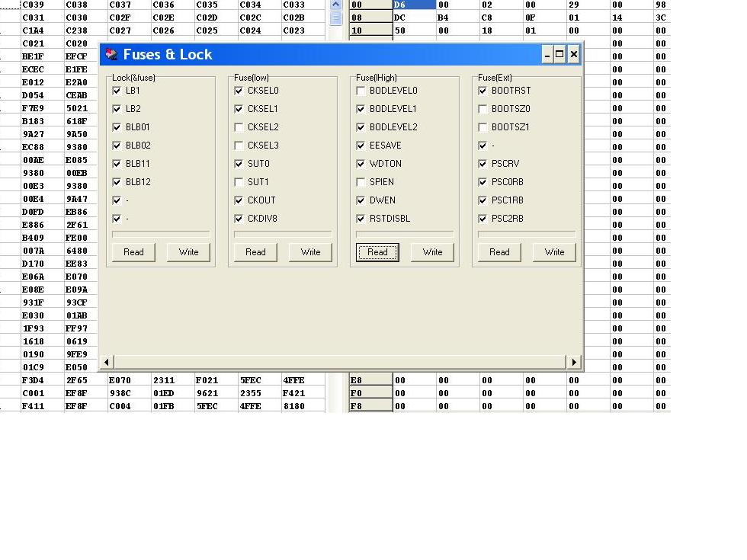Click Write in the Fuse(Ext) group
Screen dimensions: 747x560
point(554,252)
